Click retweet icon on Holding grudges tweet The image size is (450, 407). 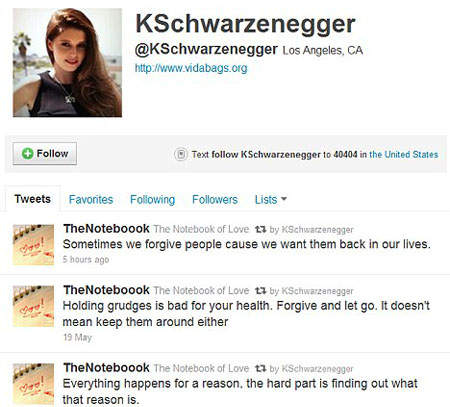(x=260, y=291)
